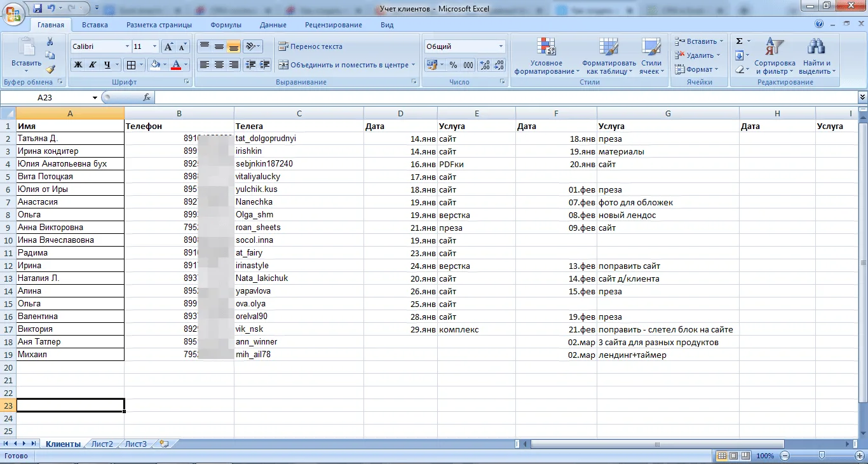Toggle underline (Ч) formatting
The image size is (868, 464).
[x=107, y=65]
